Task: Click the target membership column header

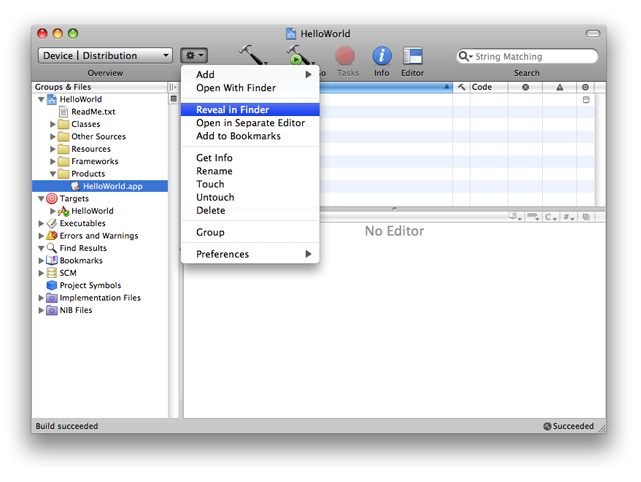Action: click(x=585, y=87)
